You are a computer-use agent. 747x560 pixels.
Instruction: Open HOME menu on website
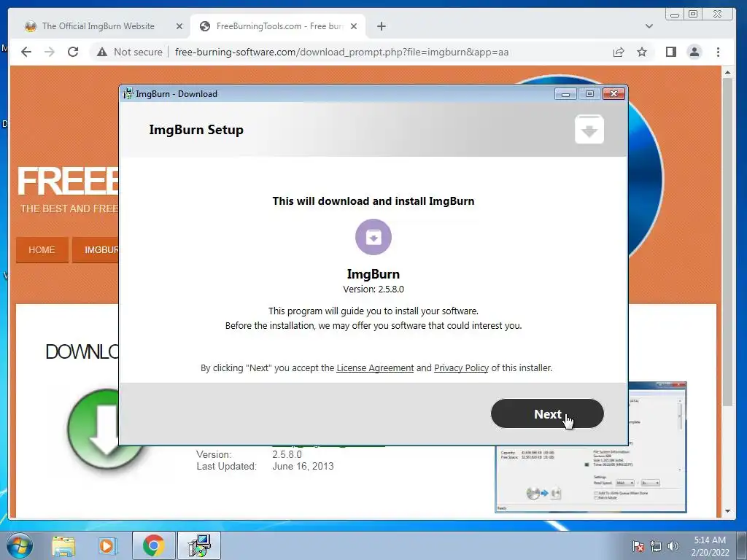point(42,249)
